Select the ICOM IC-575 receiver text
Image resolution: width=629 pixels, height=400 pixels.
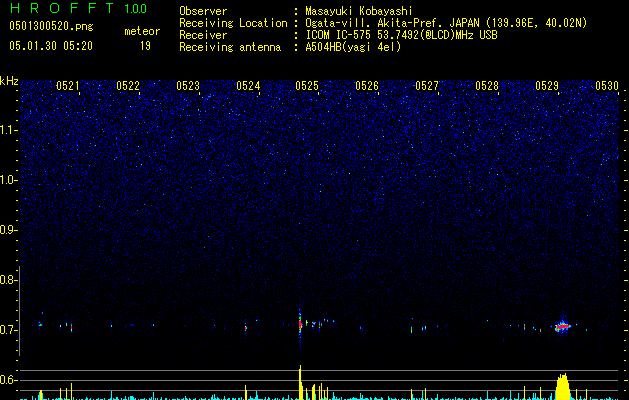(401, 35)
